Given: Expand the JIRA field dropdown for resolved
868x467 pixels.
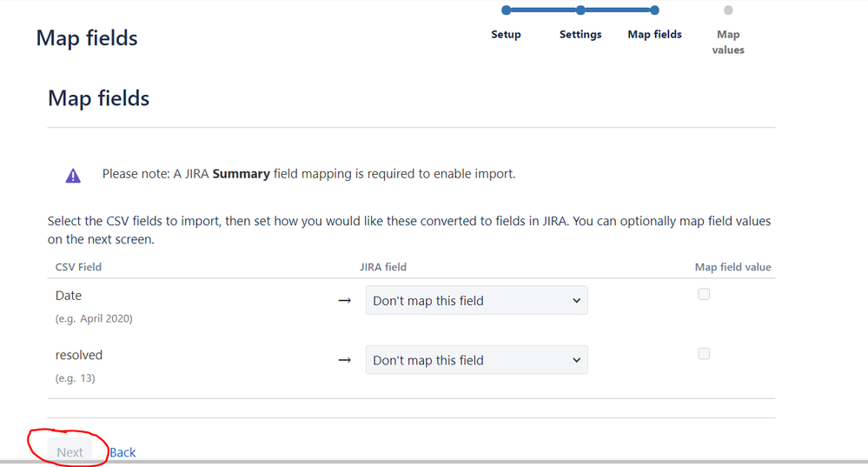Looking at the screenshot, I should tap(476, 360).
